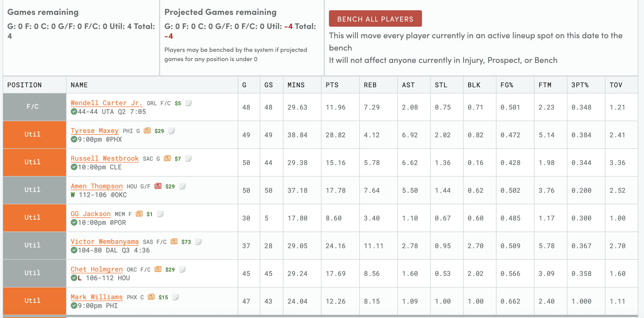View GG Jackson's player news icon
This screenshot has width=644, height=318.
(x=139, y=214)
